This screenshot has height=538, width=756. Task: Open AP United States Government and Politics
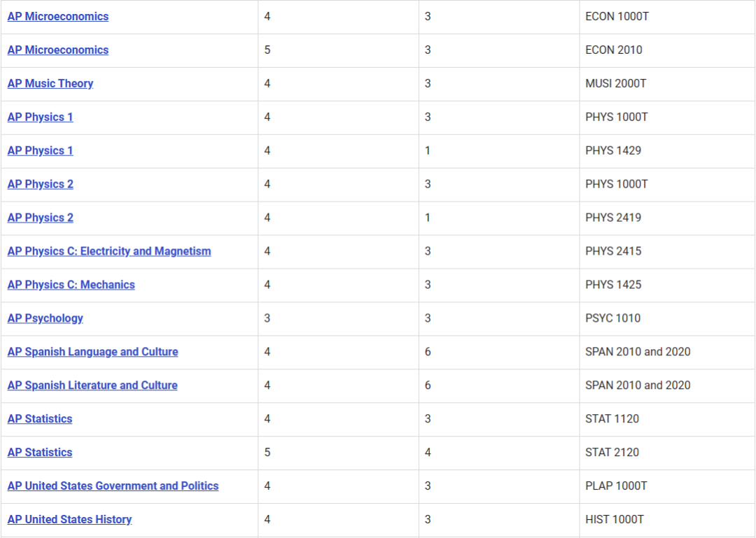tap(113, 486)
